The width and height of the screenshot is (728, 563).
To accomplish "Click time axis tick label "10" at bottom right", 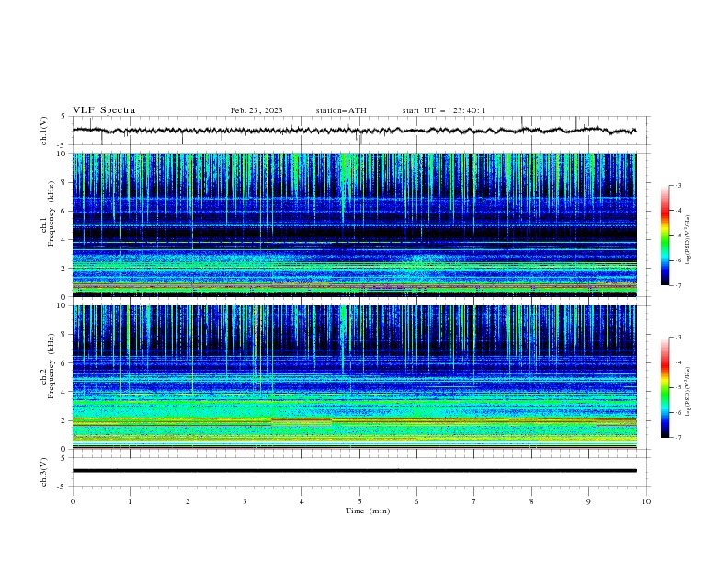I will [646, 501].
